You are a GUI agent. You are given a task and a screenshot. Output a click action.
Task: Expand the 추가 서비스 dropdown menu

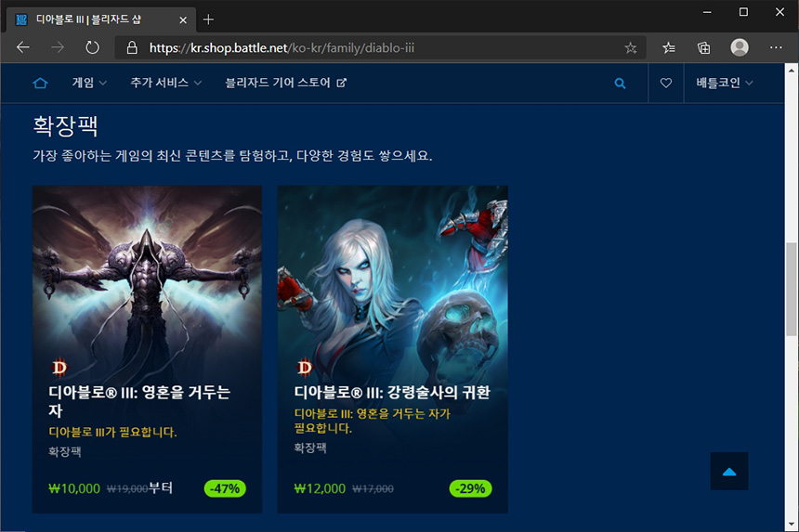(x=165, y=83)
